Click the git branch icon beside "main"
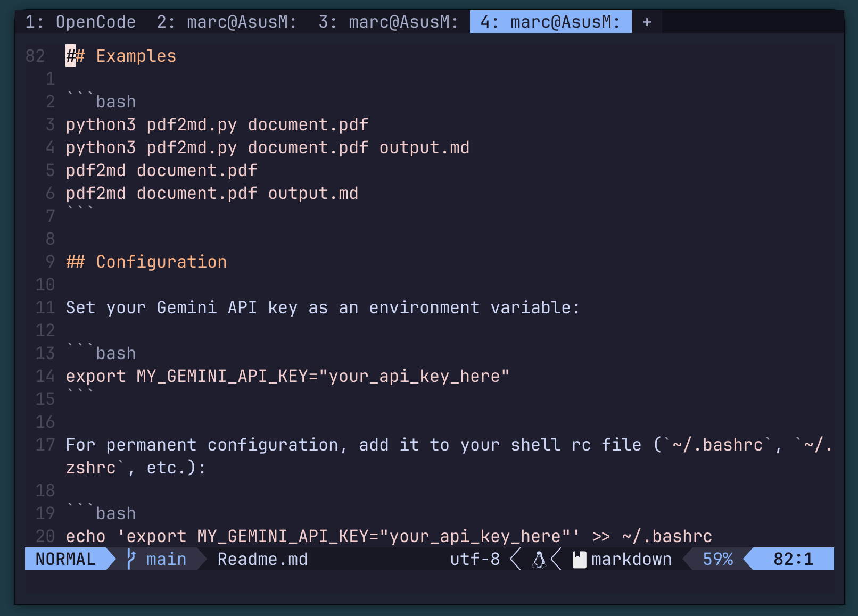 [131, 559]
